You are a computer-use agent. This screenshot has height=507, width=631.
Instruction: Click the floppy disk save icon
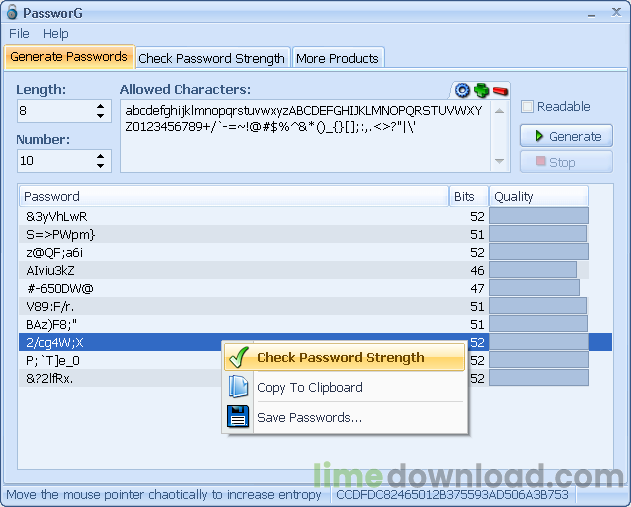coord(238,416)
